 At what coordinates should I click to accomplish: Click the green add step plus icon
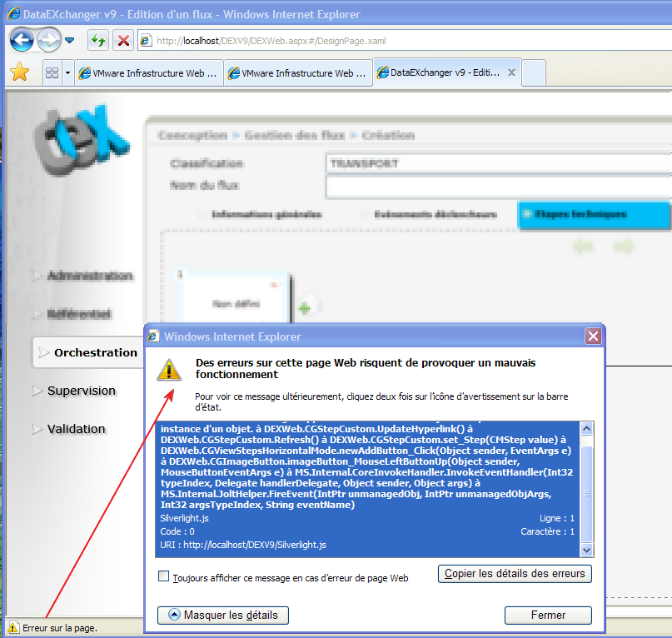tap(304, 307)
